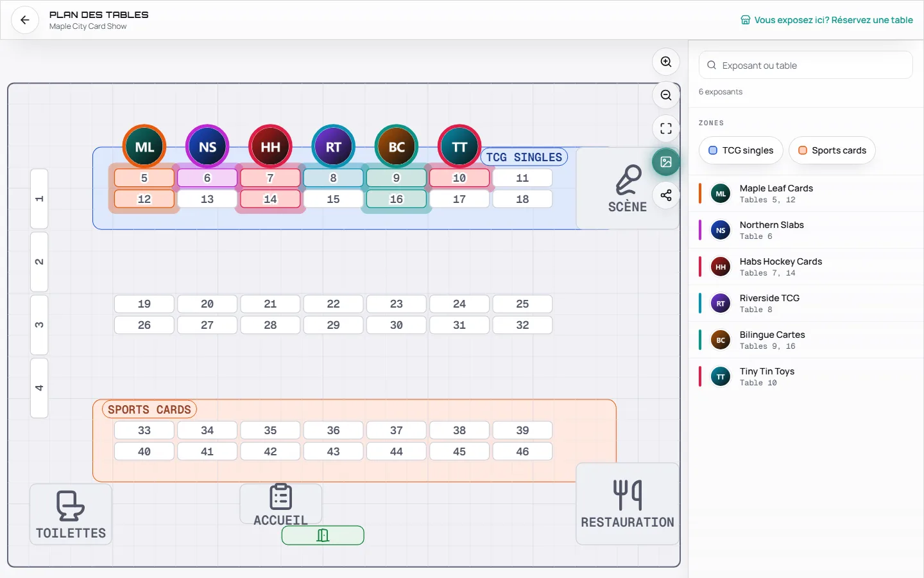Click row marker 2 on the map
924x578 pixels.
click(x=39, y=261)
